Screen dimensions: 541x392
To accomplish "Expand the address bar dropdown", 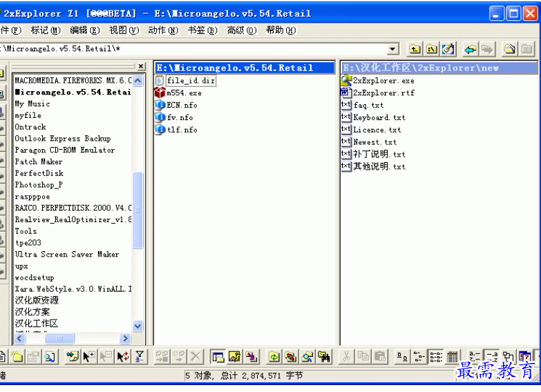I will click(392, 49).
